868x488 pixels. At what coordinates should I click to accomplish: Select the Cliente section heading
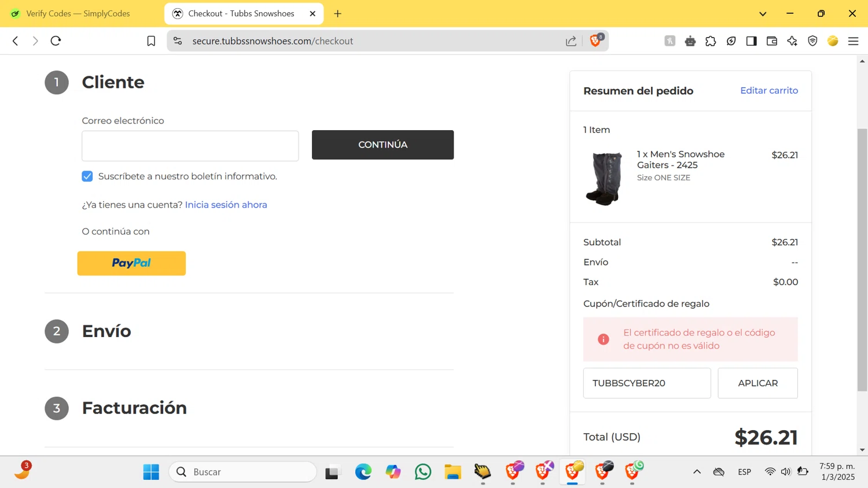click(113, 82)
